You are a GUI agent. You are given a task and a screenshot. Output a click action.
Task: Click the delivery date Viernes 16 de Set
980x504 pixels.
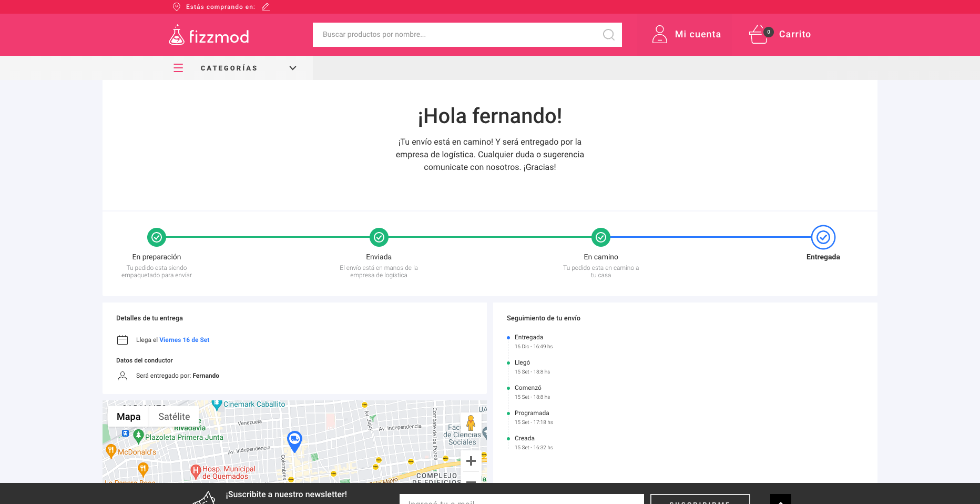pos(185,340)
